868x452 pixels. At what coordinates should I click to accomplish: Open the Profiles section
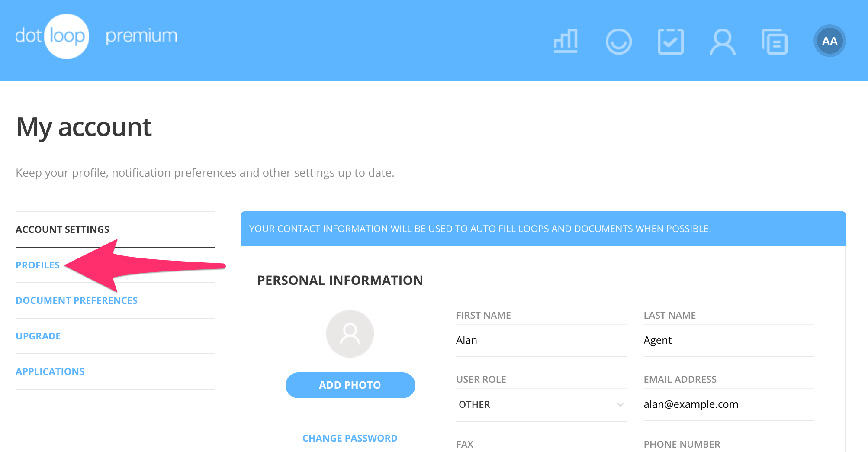38,265
